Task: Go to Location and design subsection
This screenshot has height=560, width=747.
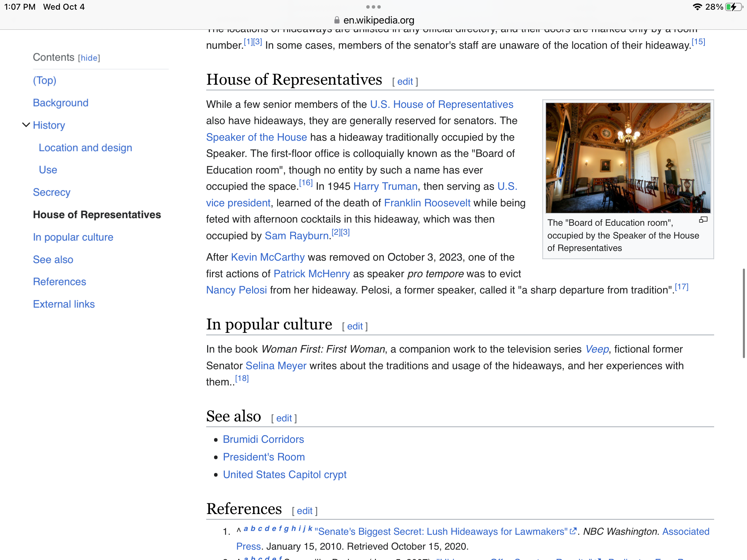Action: [x=85, y=148]
